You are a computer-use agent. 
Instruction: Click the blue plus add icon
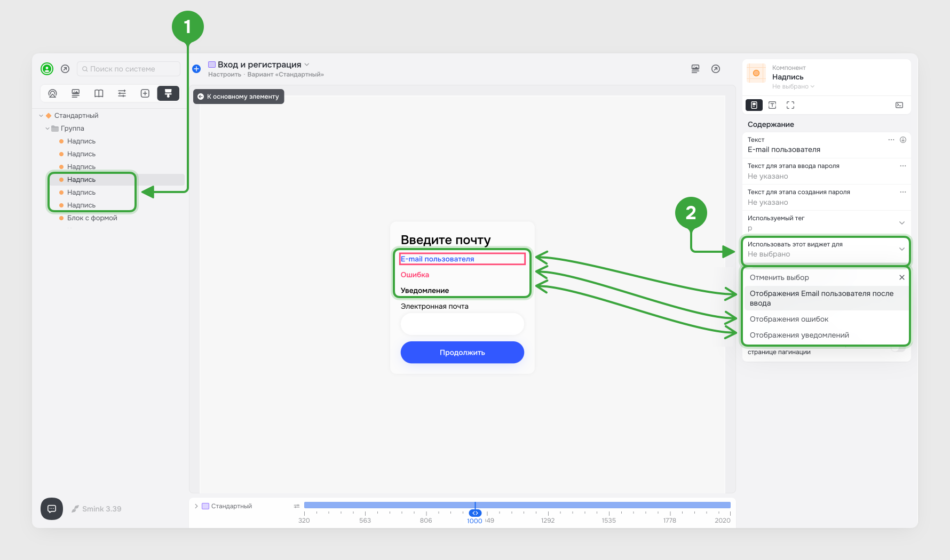pos(196,69)
